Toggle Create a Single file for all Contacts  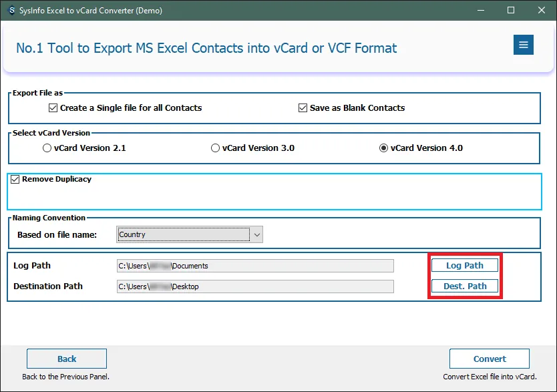click(53, 108)
